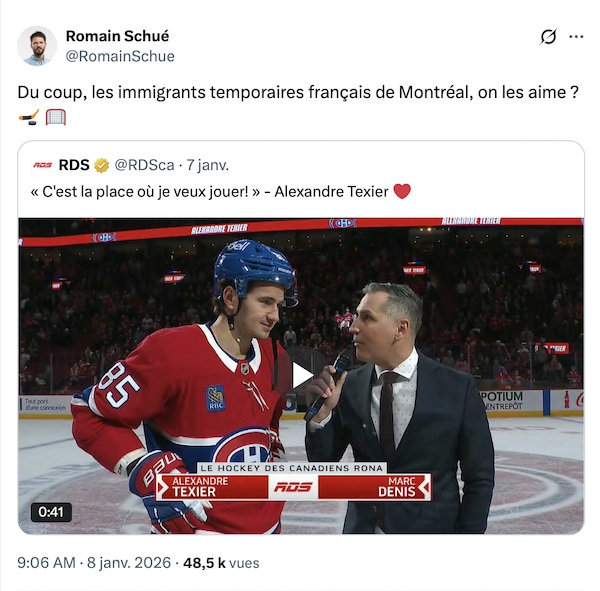
Task: Click the hockey stick emoji
Action: [x=29, y=118]
